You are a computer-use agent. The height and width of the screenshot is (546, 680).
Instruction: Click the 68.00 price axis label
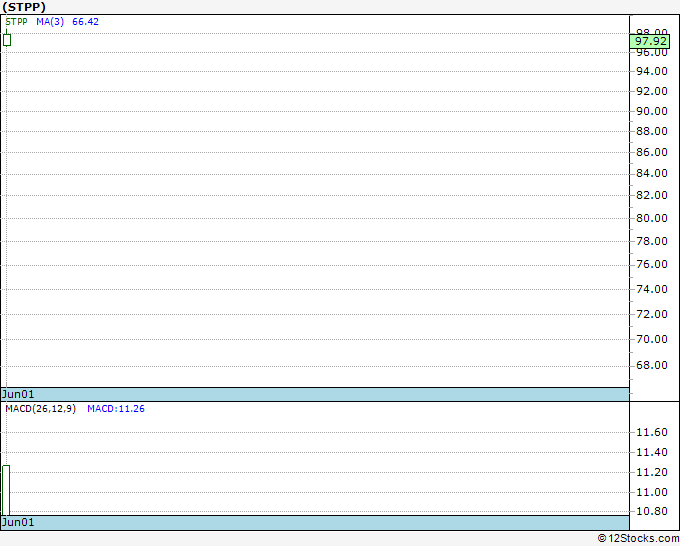click(651, 365)
